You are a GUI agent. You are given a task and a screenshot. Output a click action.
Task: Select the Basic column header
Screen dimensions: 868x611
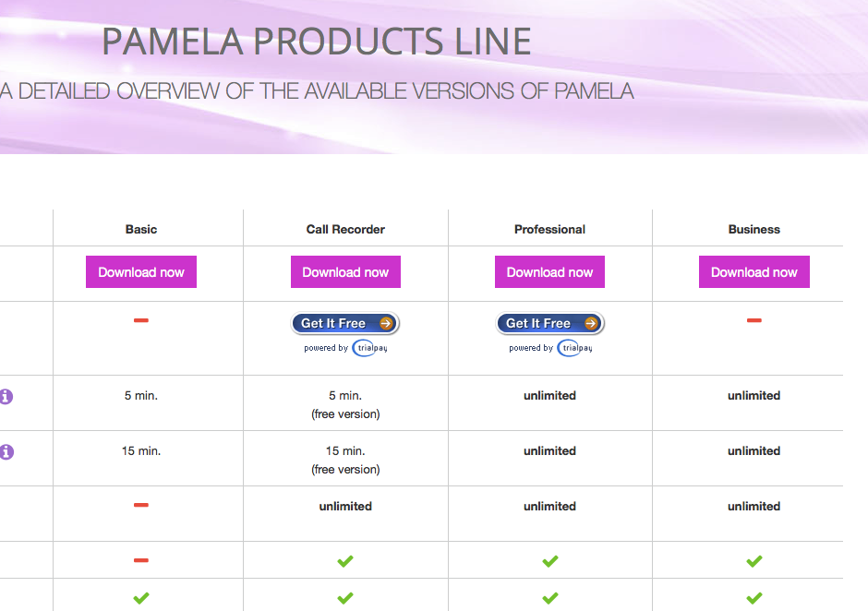(x=141, y=229)
